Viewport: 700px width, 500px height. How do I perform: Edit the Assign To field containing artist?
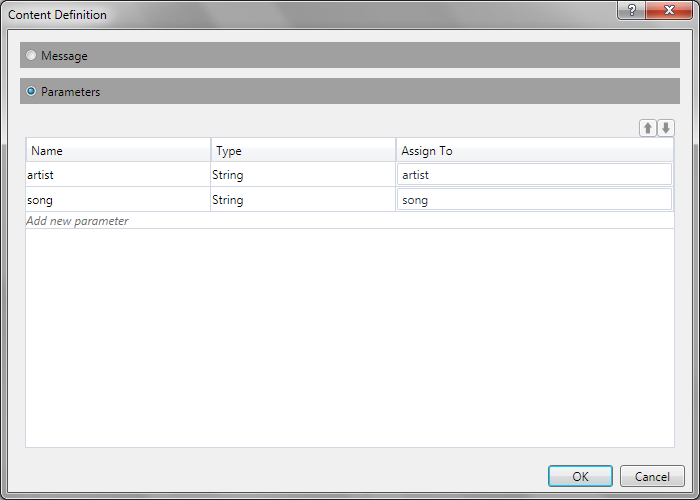pos(534,175)
